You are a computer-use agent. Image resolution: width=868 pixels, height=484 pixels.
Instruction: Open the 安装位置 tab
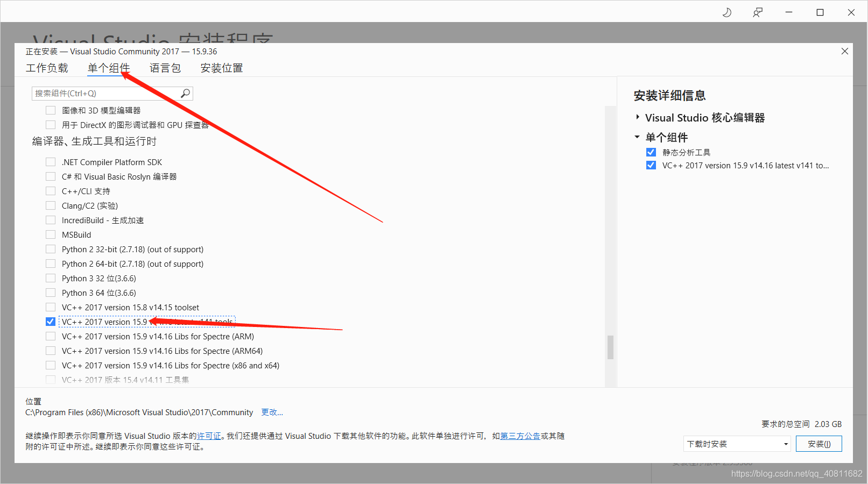pos(222,68)
